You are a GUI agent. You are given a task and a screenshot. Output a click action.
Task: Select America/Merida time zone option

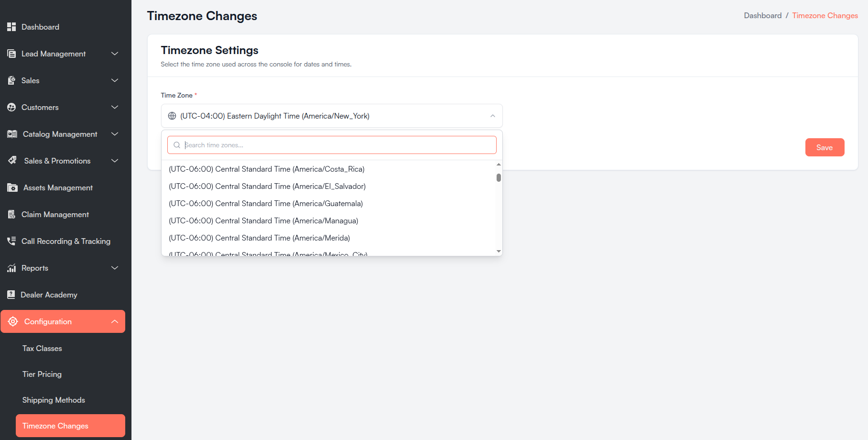pos(329,238)
